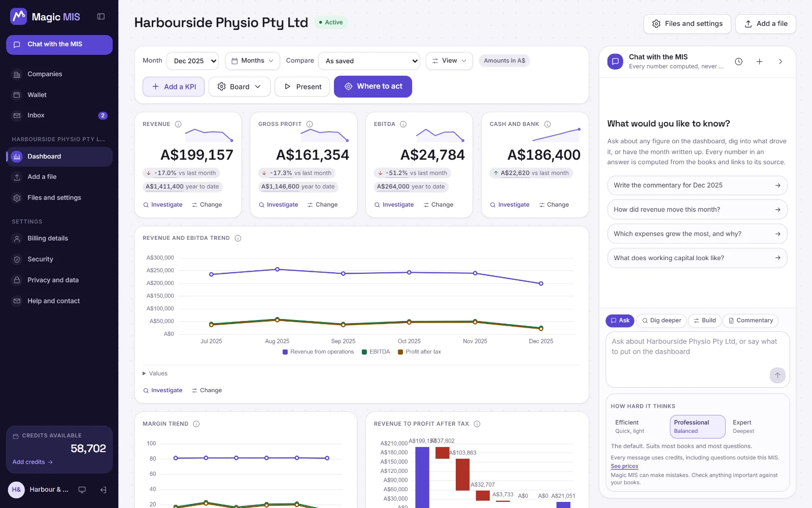The image size is (812, 508).
Task: Select the Ask chat mode tab
Action: click(620, 321)
